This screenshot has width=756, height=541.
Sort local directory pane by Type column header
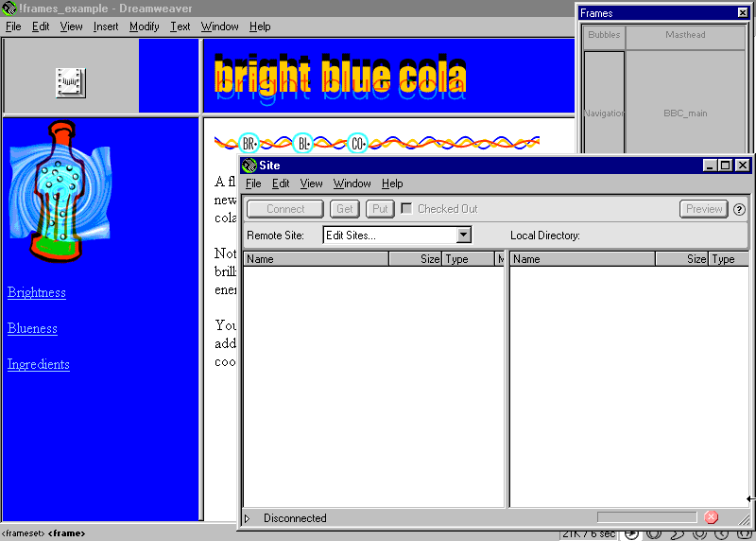[x=729, y=259]
